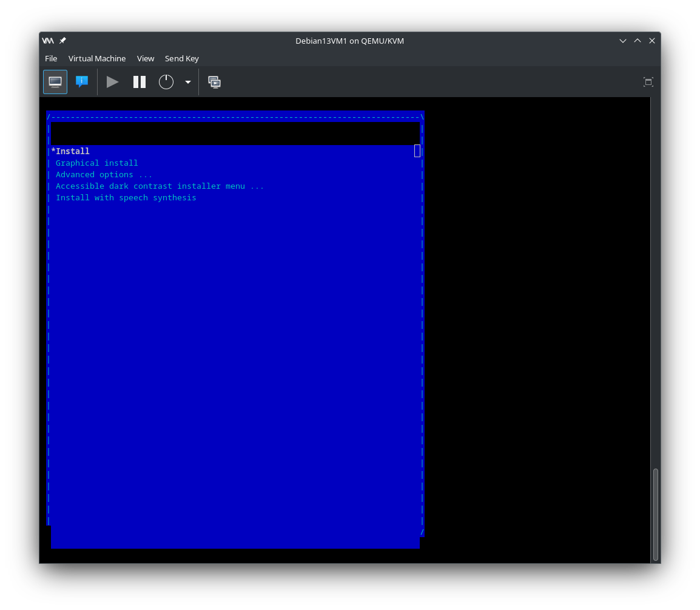Expand the shutdown options dropdown arrow
The width and height of the screenshot is (700, 610).
click(188, 82)
